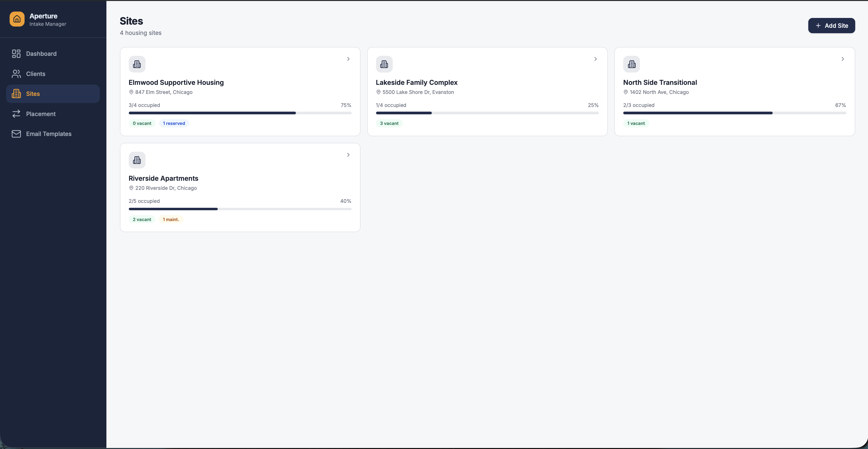Click the '1 reserved' badge on Elmwood
The image size is (868, 449).
pyautogui.click(x=174, y=123)
